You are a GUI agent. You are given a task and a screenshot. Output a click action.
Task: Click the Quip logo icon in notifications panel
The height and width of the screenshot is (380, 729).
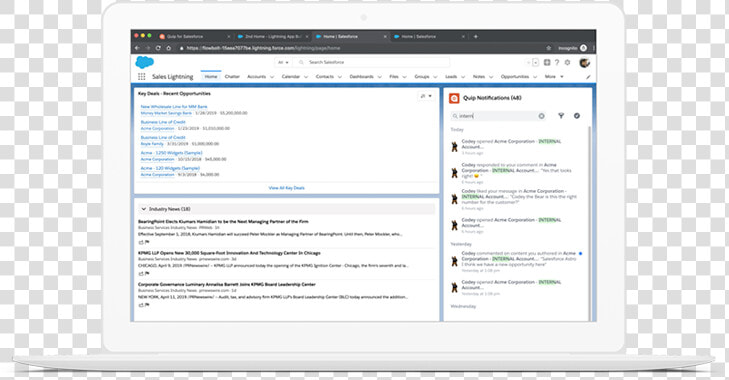click(454, 98)
